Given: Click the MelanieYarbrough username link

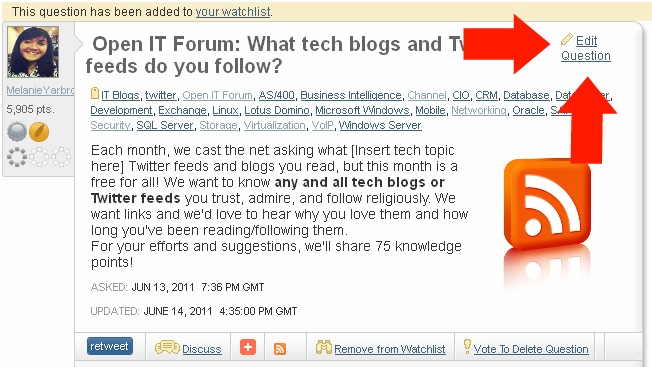Looking at the screenshot, I should (40, 90).
